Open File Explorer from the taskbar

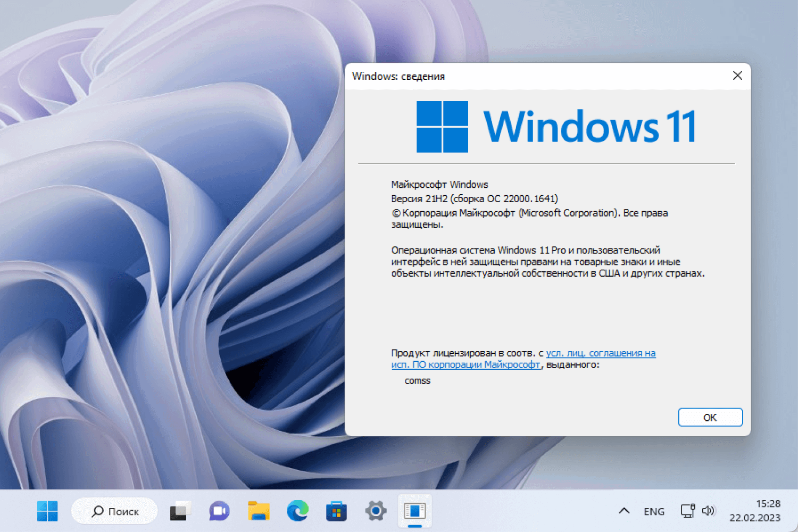(258, 511)
